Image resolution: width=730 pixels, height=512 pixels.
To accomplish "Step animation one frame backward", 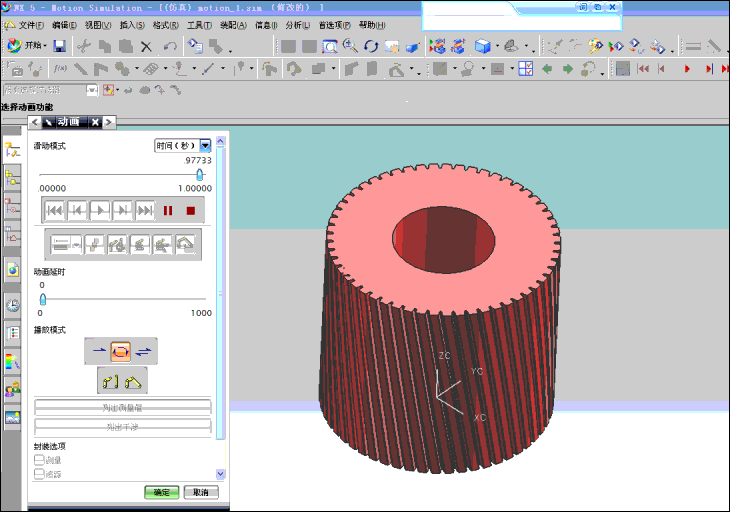I will coord(77,210).
